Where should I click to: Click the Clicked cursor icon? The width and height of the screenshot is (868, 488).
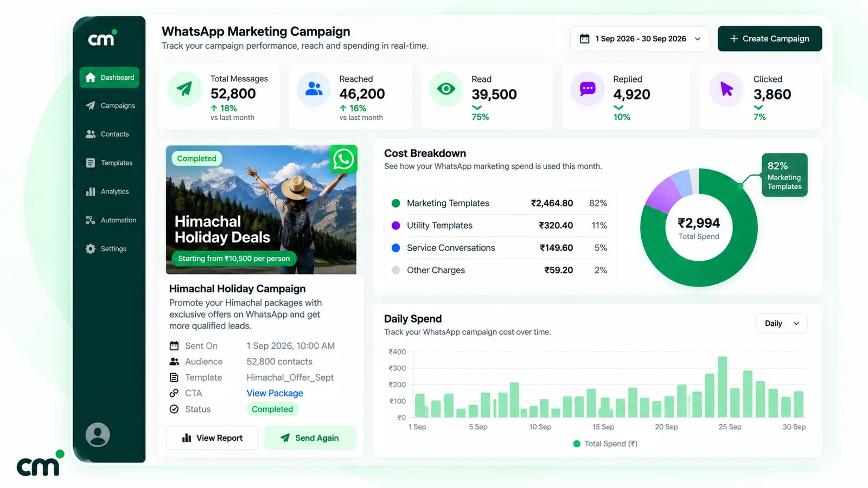click(726, 88)
